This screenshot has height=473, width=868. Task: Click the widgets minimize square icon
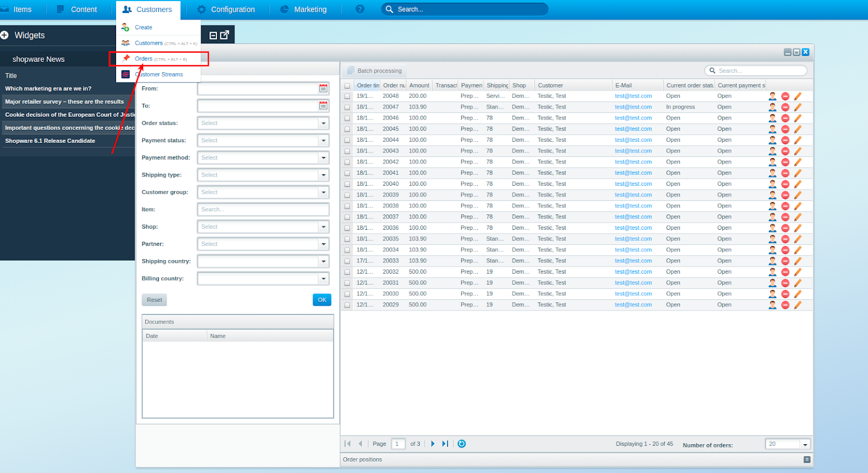tap(213, 35)
